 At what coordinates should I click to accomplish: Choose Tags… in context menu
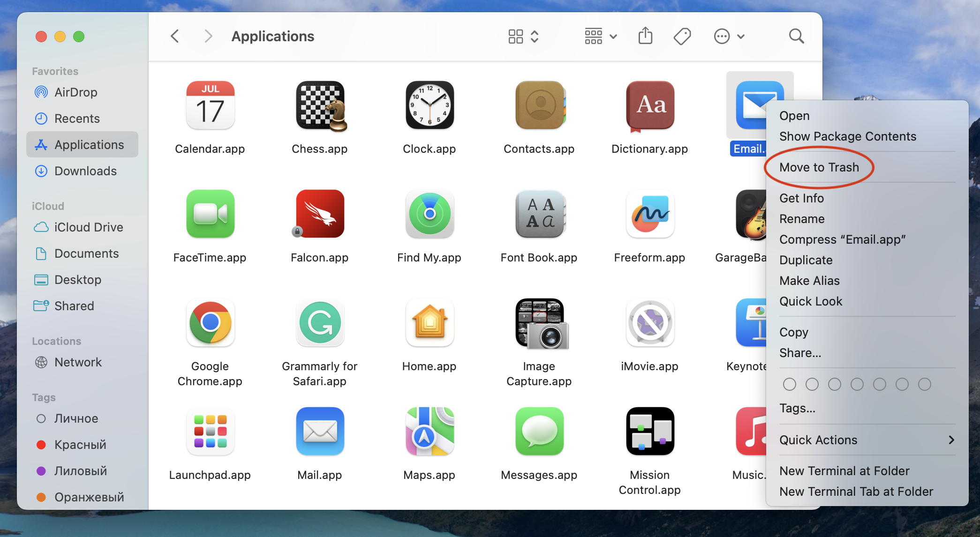tap(867, 408)
